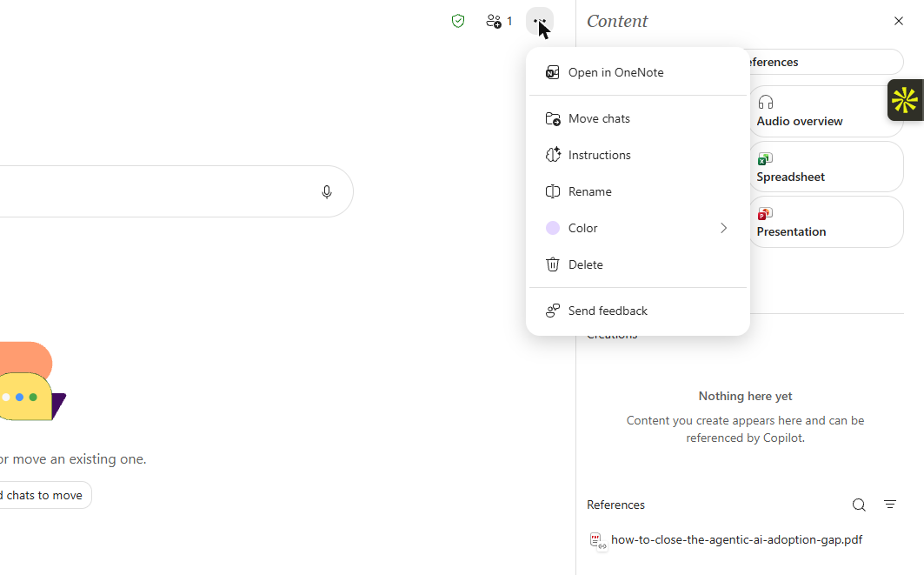Click the Delete trash can icon
The width and height of the screenshot is (924, 575).
click(x=552, y=264)
